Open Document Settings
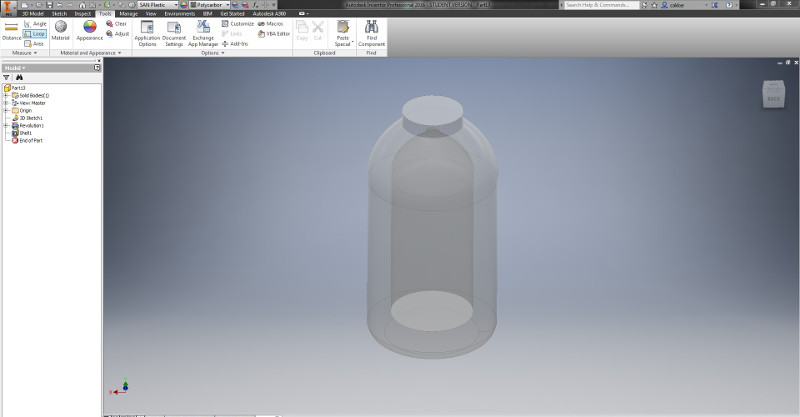This screenshot has height=417, width=800. click(174, 34)
